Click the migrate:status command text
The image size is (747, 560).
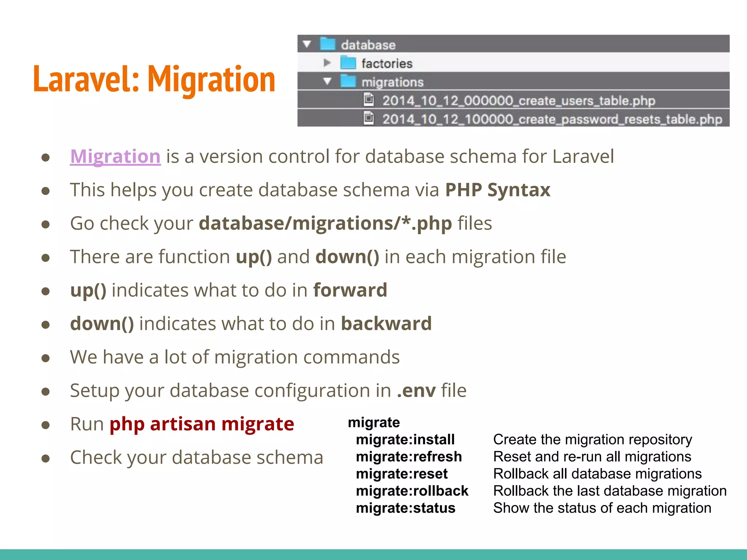(x=405, y=508)
